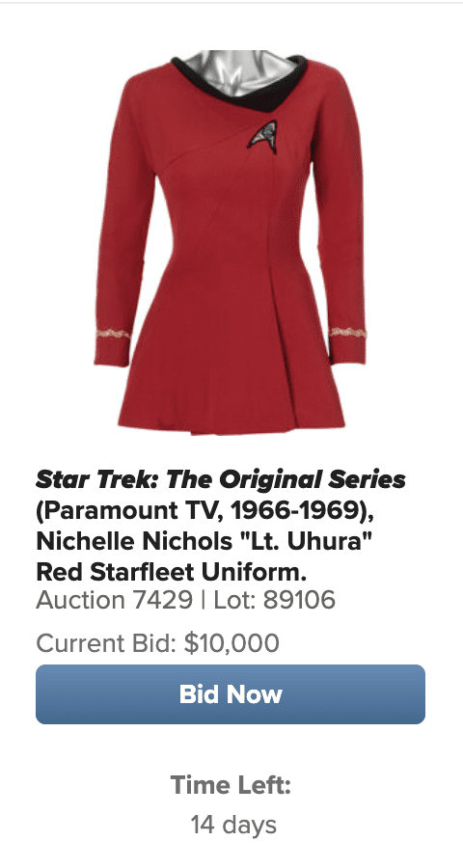The image size is (463, 868).
Task: Click the gold braid on the right sleeve cuff
Action: pyautogui.click(x=348, y=333)
